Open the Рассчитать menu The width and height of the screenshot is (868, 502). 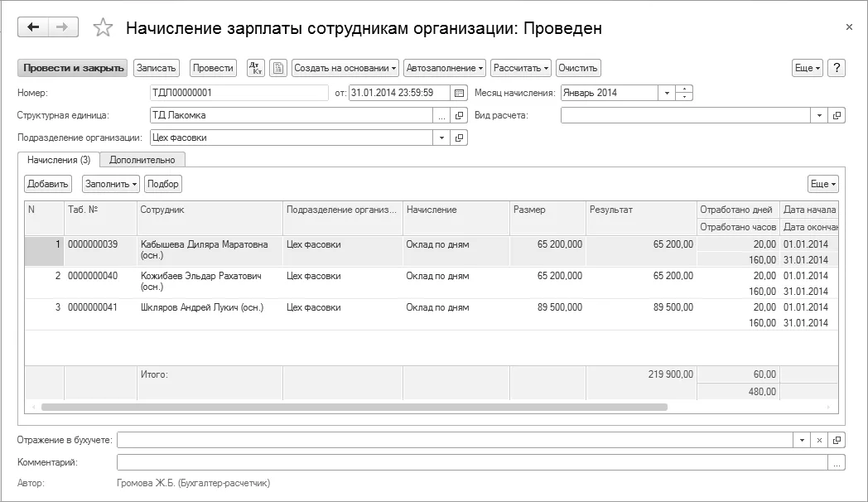[x=521, y=68]
